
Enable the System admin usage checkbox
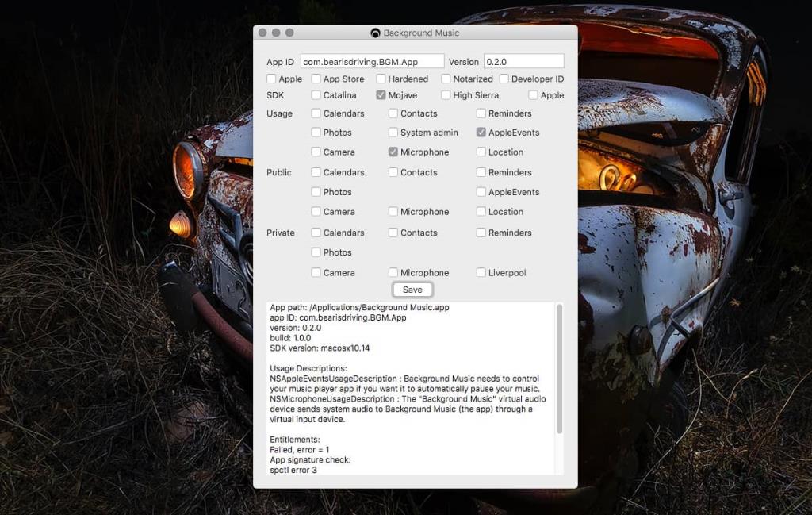tap(393, 133)
